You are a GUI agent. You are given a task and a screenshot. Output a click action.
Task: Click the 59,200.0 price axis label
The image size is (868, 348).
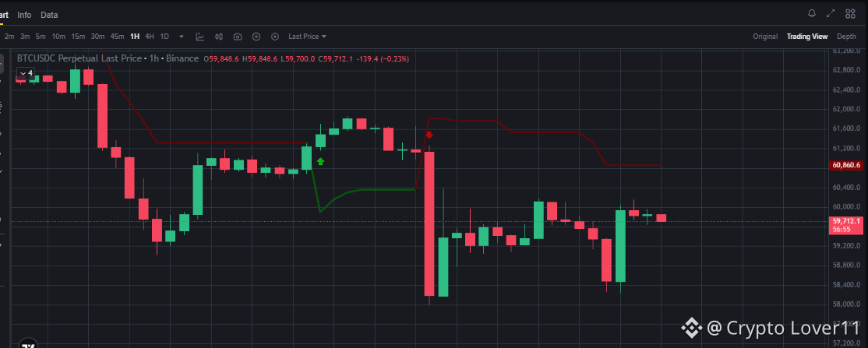coord(846,246)
